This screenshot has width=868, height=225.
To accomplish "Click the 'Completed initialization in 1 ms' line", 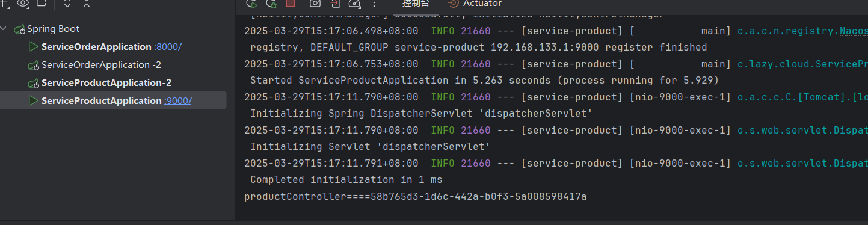I will 346,180.
